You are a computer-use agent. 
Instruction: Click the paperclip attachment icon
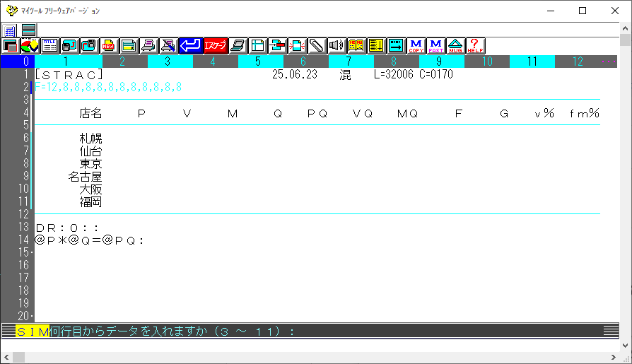click(317, 46)
